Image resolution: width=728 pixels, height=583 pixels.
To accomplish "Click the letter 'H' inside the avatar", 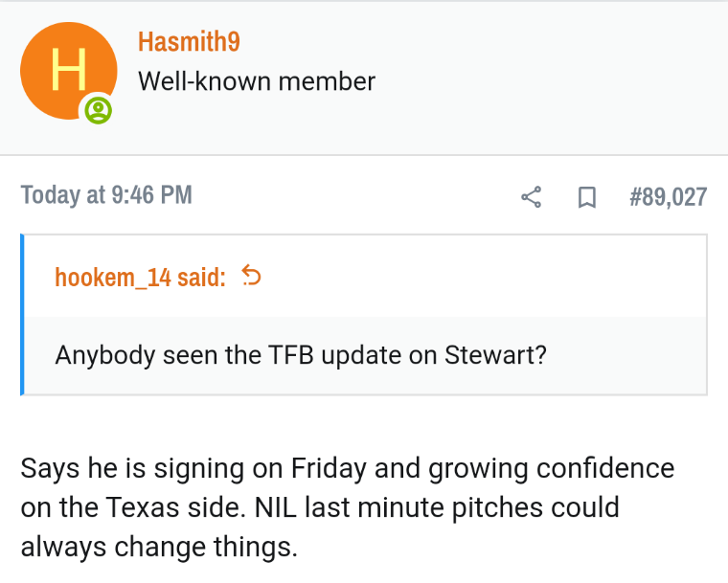I will coord(68,69).
